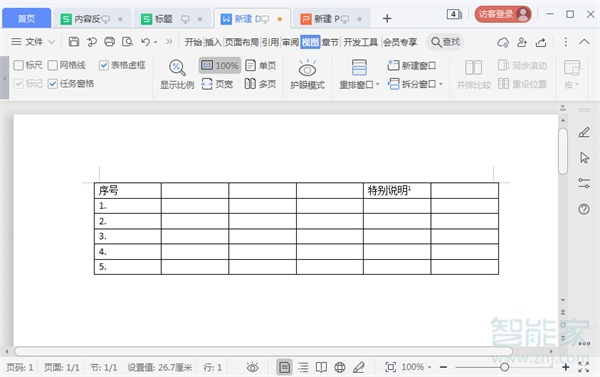The image size is (600, 377).
Task: Select the cursor selection icon in sidebar
Action: click(x=584, y=157)
